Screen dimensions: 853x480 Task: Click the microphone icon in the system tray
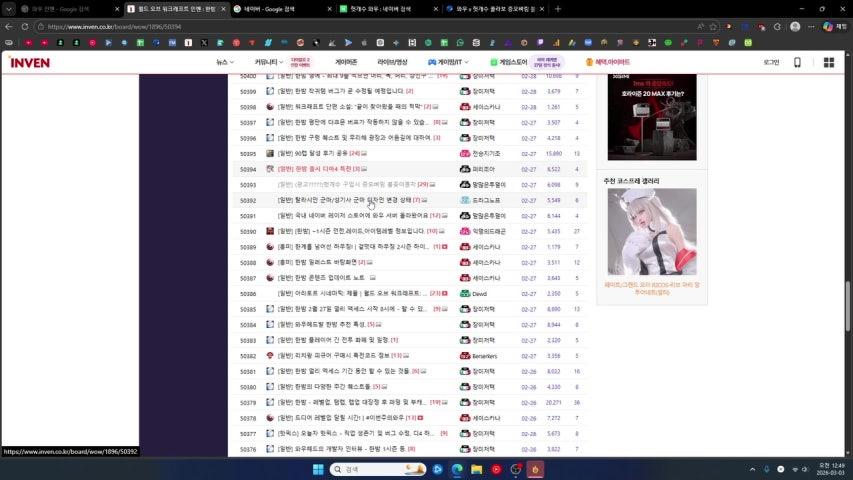click(767, 469)
